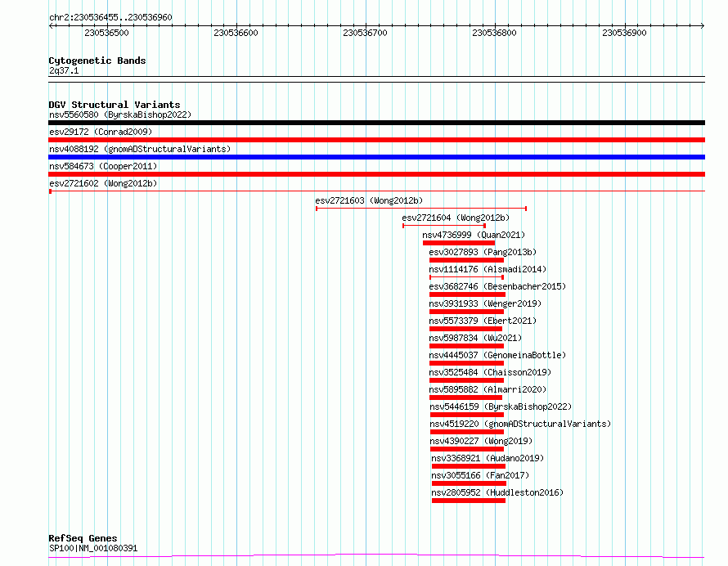Click nsv3055166 (Fan2017) label

480,475
